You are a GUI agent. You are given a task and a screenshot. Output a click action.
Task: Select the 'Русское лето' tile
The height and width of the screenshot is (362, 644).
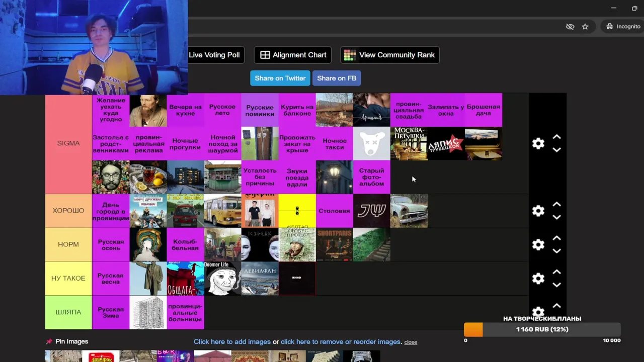[222, 110]
